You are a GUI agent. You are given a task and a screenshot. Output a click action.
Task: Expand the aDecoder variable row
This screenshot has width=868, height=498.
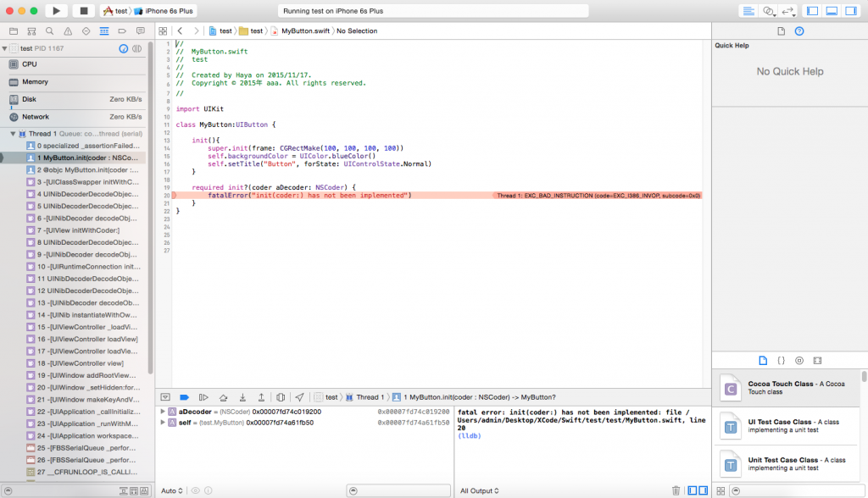coord(163,411)
